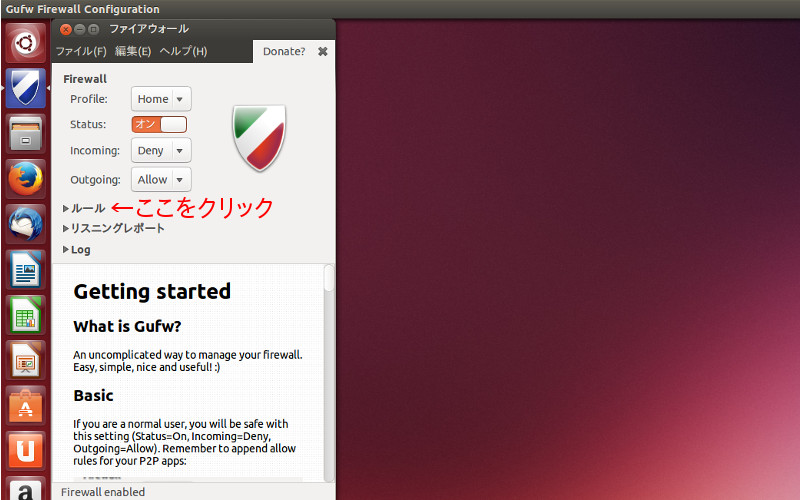
Task: Open the Incoming policy dropdown showing Deny
Action: coord(161,151)
